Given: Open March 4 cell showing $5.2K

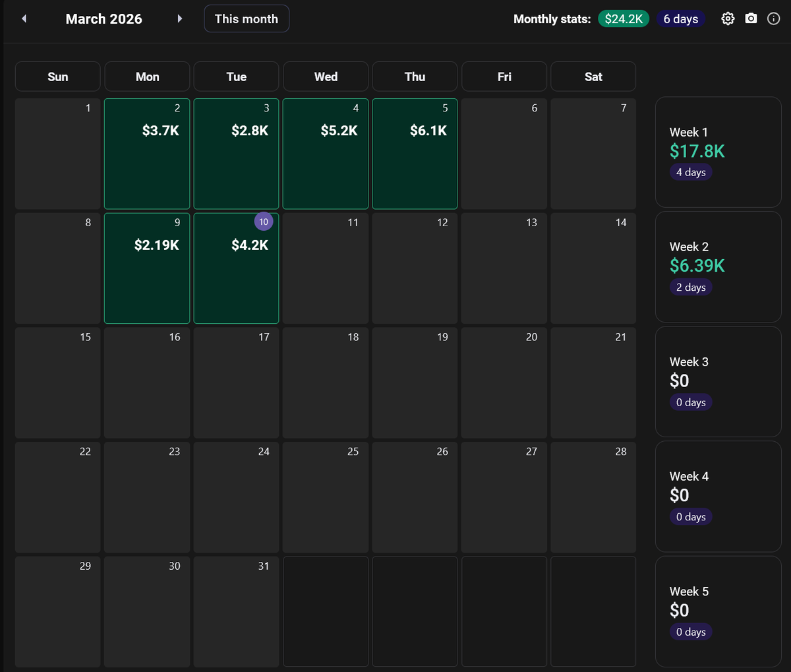Looking at the screenshot, I should [326, 154].
